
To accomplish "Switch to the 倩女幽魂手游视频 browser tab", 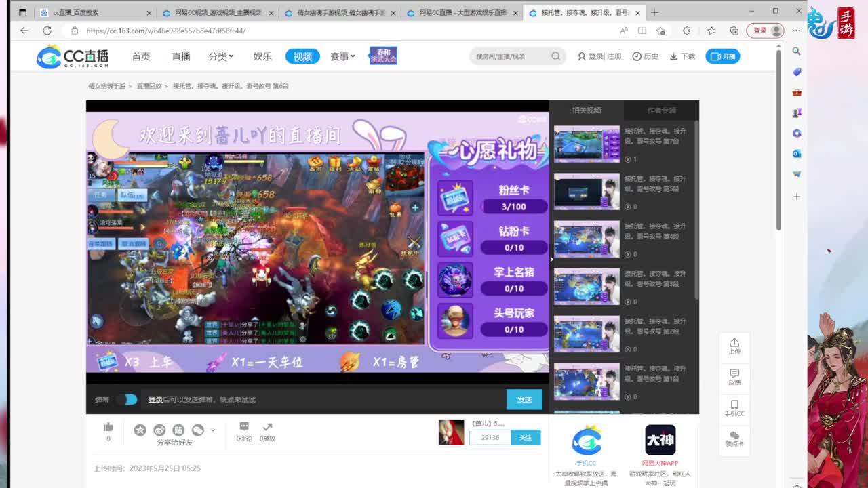I will click(340, 13).
